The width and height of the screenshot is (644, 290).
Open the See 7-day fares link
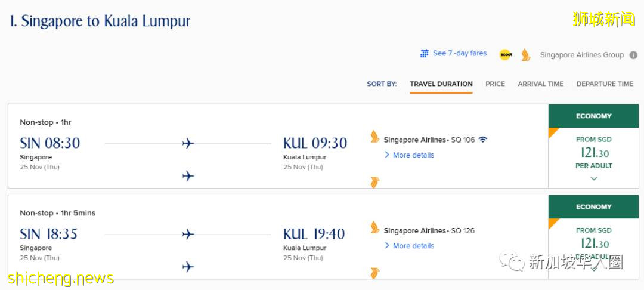point(459,54)
